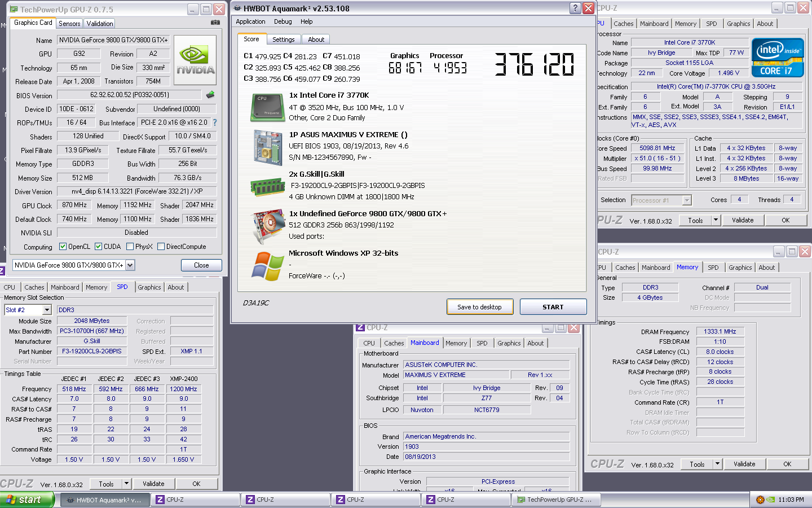Click the Bus Interface question mark icon
812x508 pixels.
214,122
